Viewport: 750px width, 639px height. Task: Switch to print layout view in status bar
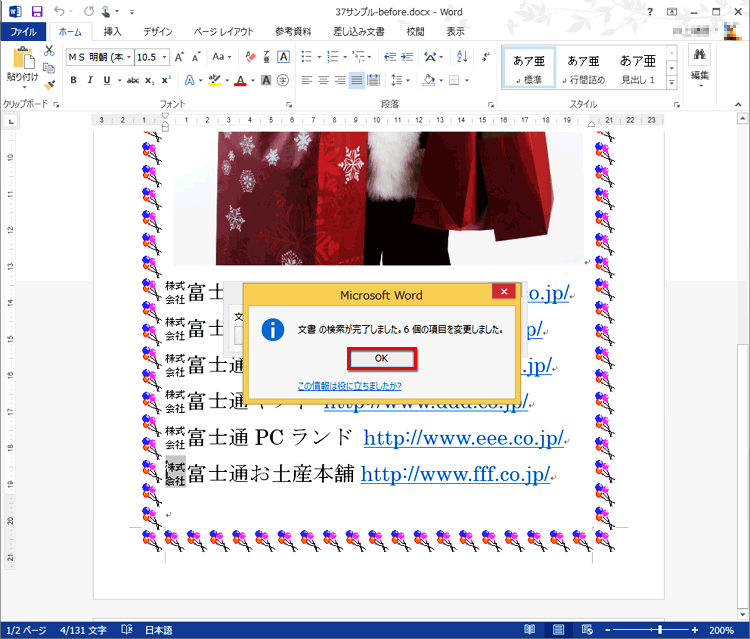coord(558,630)
